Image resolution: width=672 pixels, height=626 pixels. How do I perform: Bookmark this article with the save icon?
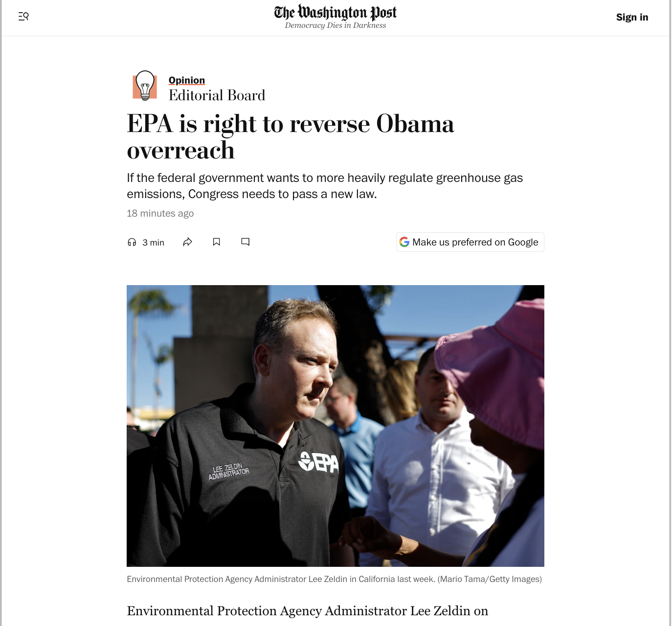coord(217,242)
